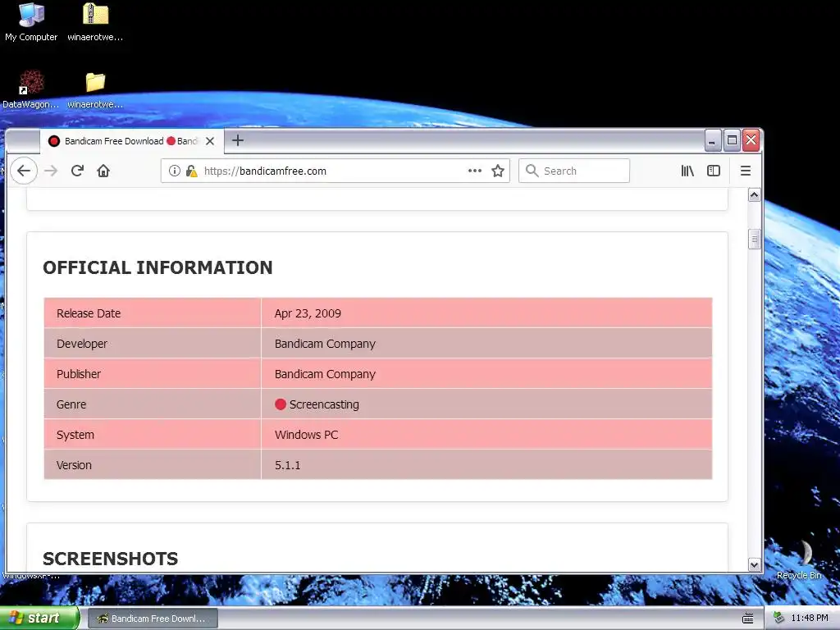Click the red dot beside Screencasting

coord(281,404)
